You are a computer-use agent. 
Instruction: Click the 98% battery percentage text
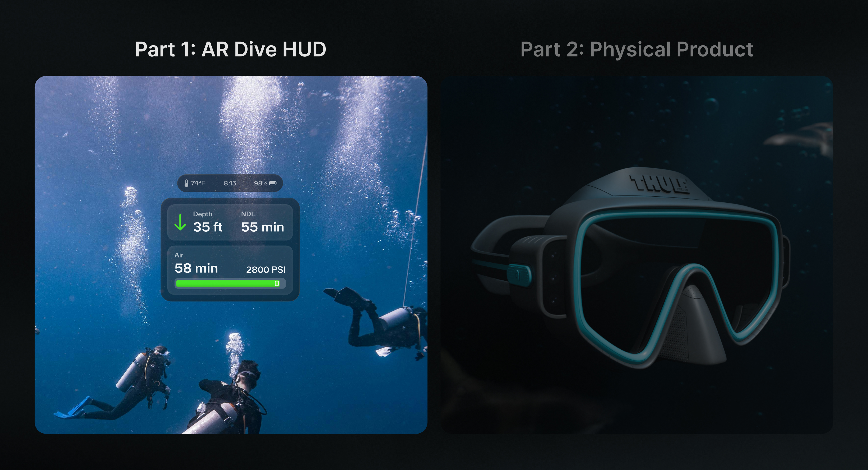pos(260,183)
